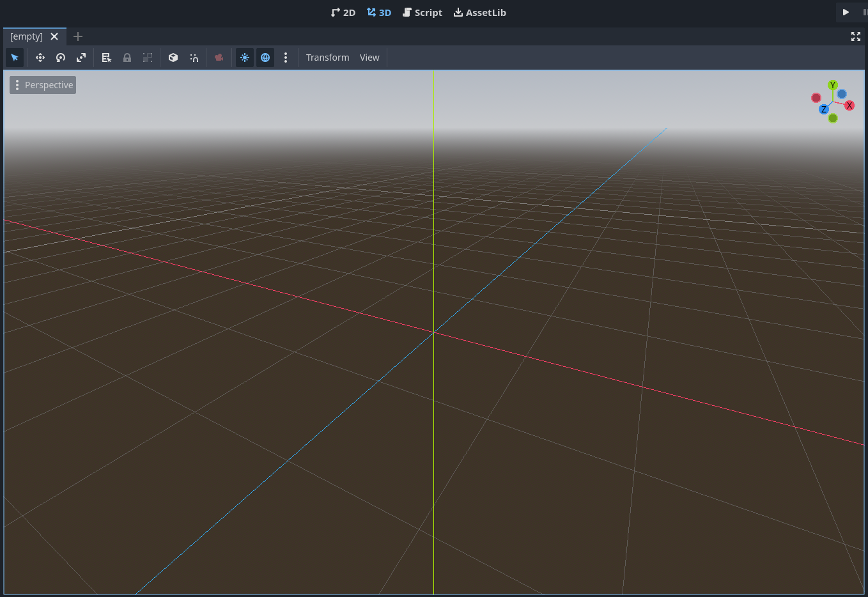Image resolution: width=868 pixels, height=597 pixels.
Task: Open the Perspective viewport options menu
Action: pos(43,85)
